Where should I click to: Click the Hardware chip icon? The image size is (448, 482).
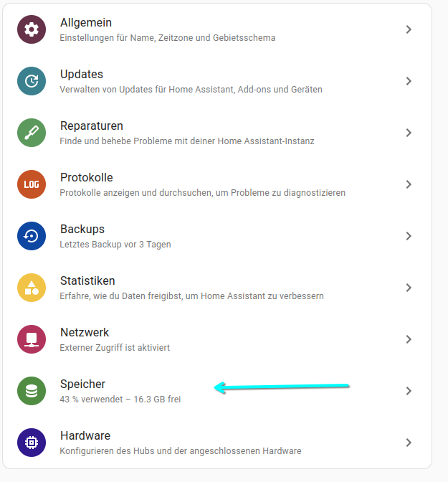coord(32,443)
